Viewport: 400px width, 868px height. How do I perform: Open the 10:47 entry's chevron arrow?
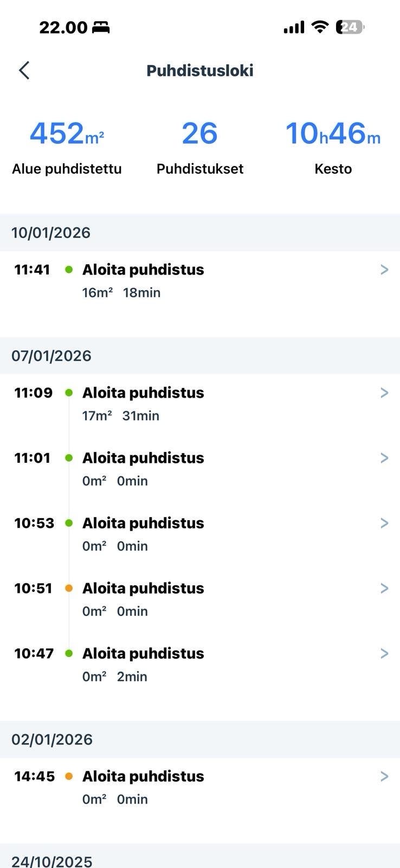[x=384, y=653]
